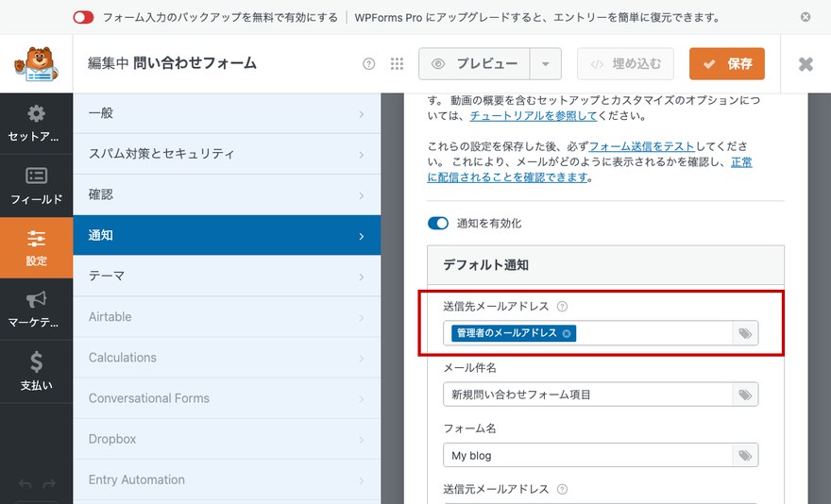Disable the 通知を有効化 toggle
Image resolution: width=831 pixels, height=504 pixels.
pyautogui.click(x=438, y=223)
